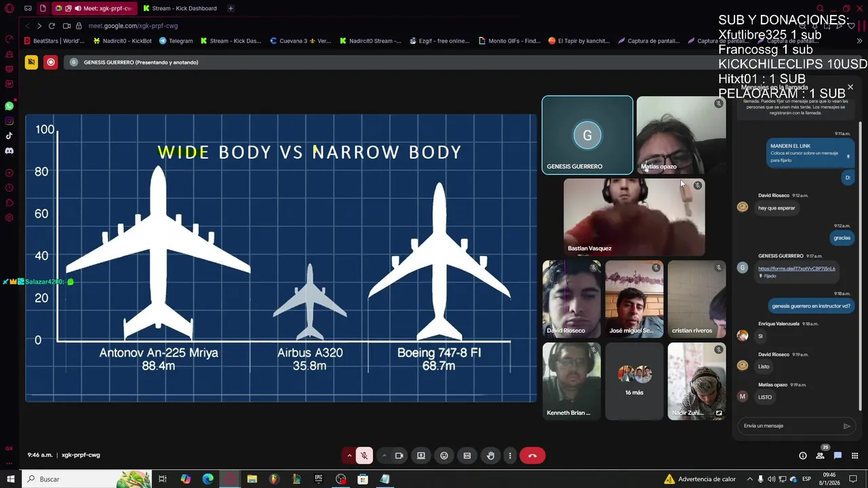Open the Telegram bookmark

pyautogui.click(x=176, y=41)
